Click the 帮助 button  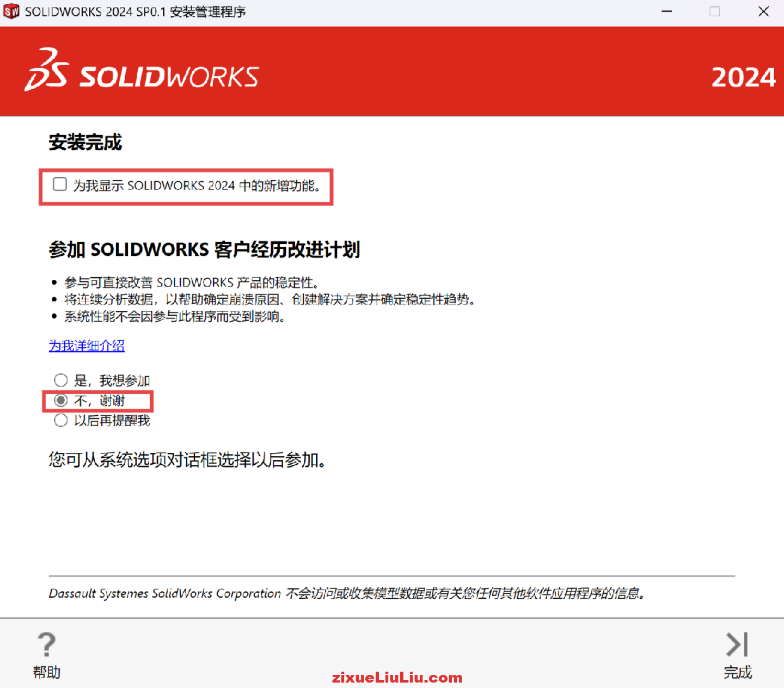[46, 672]
